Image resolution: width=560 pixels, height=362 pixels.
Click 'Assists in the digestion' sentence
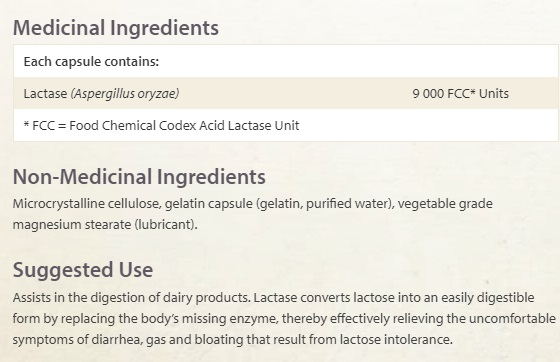coord(132,298)
